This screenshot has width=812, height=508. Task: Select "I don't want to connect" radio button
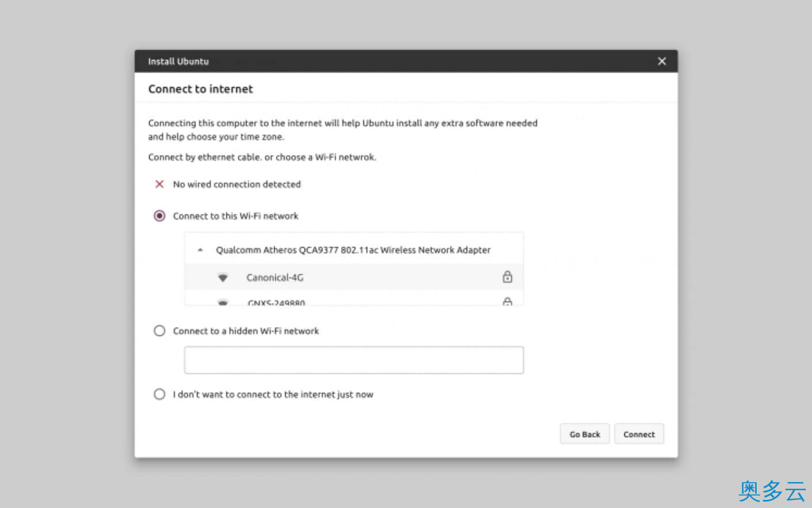pyautogui.click(x=160, y=394)
